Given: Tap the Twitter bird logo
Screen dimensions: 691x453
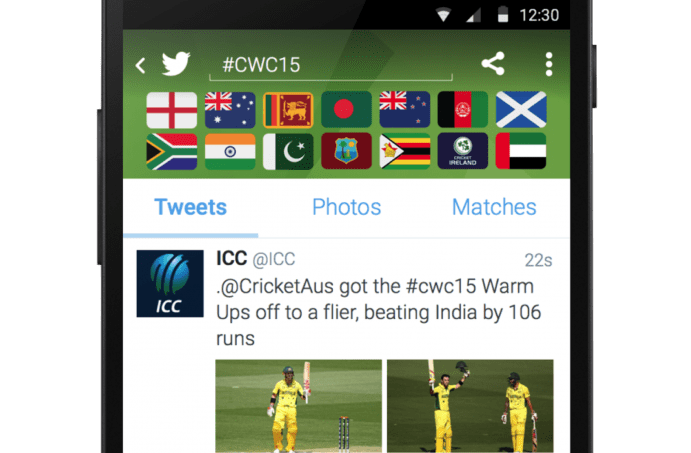Looking at the screenshot, I should 176,64.
